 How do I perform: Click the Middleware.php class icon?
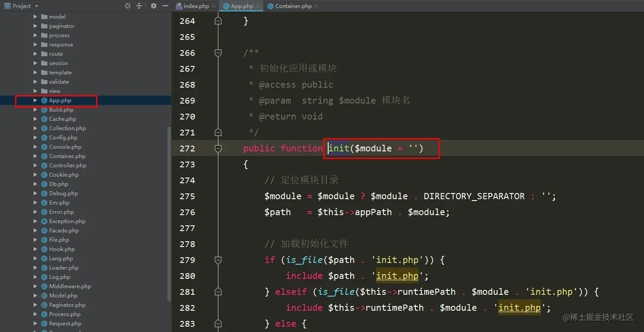point(44,286)
